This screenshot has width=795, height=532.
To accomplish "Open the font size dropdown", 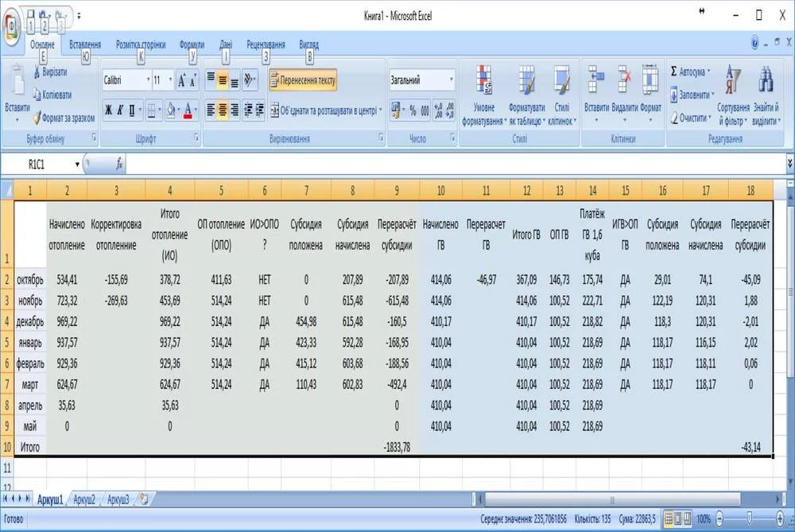I will (x=170, y=80).
